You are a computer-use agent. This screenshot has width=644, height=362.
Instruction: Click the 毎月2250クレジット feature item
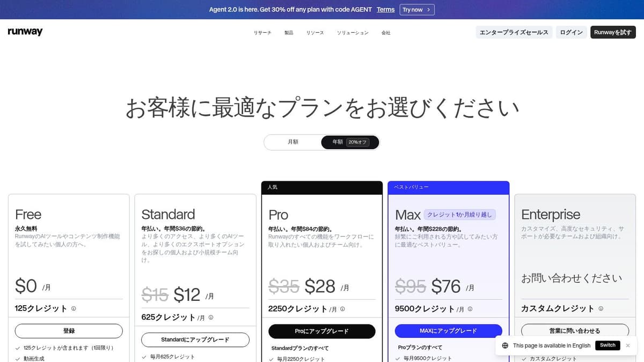301,359
